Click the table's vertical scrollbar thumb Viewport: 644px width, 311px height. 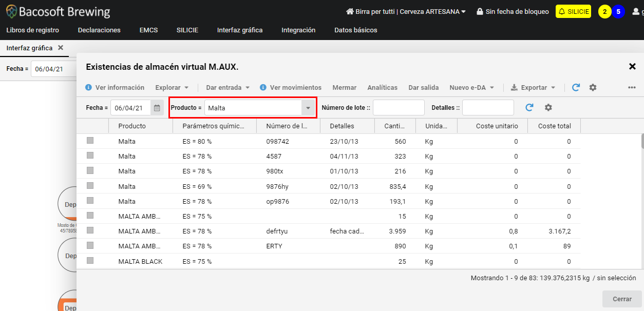[642, 141]
